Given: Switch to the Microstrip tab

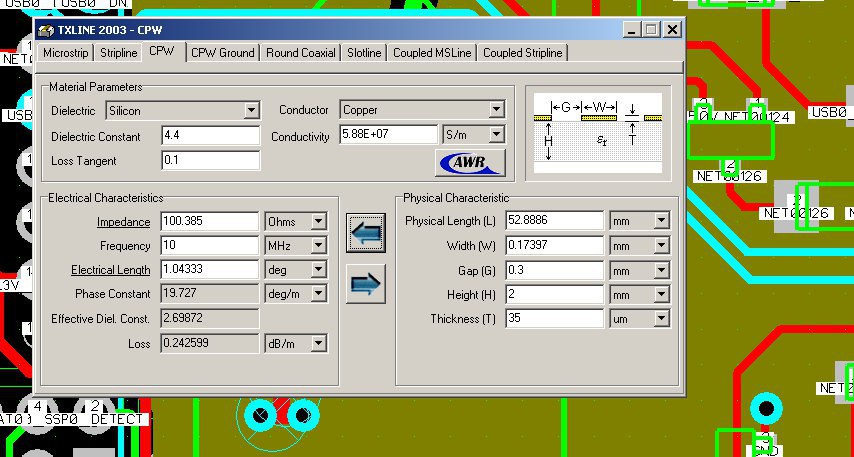Looking at the screenshot, I should 65,53.
